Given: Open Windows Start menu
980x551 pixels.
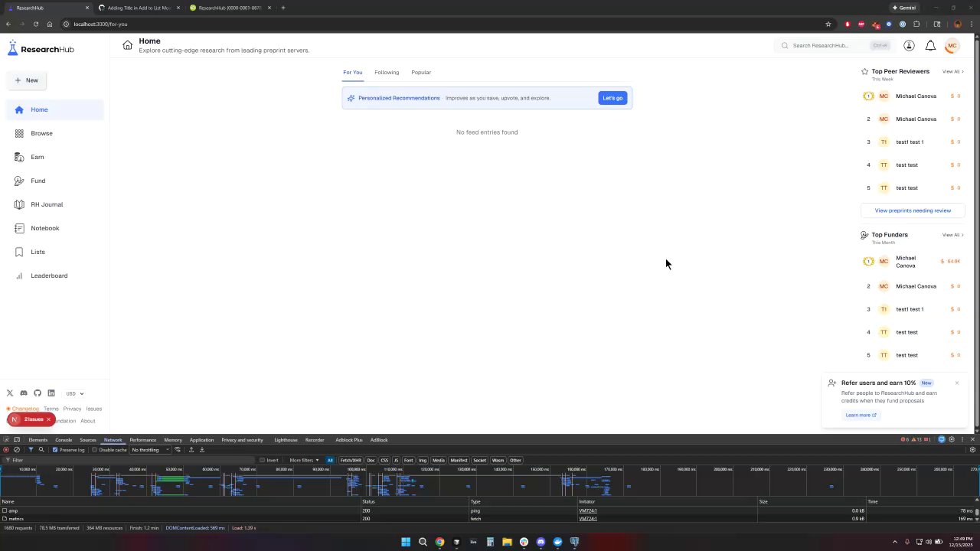Looking at the screenshot, I should pos(406,542).
